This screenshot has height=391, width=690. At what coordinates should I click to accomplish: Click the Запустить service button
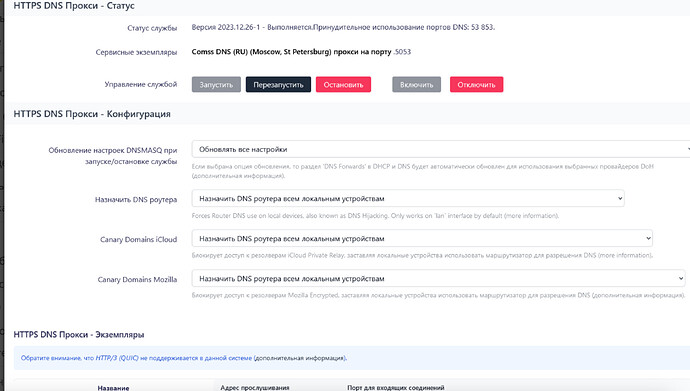[x=216, y=84]
